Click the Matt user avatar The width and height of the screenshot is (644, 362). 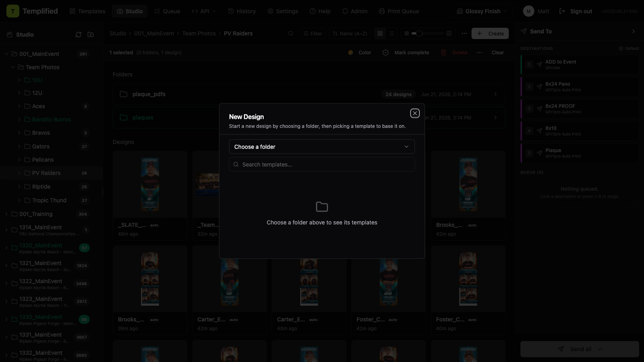click(528, 11)
